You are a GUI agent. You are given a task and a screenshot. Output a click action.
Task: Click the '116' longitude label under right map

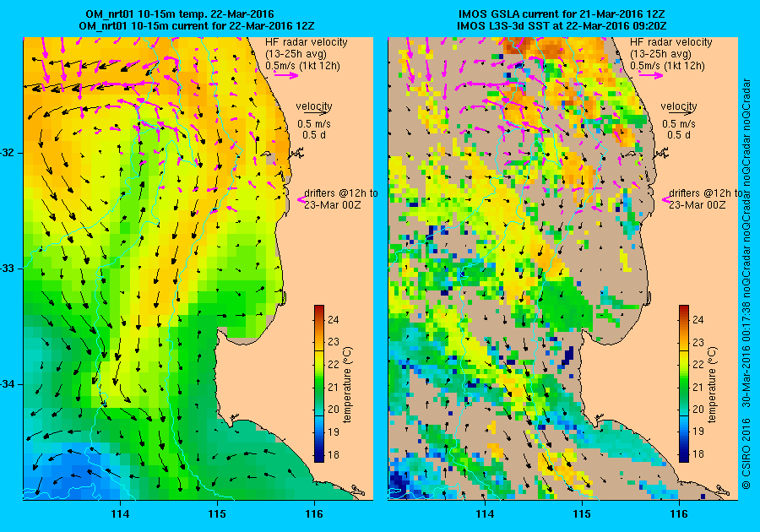[x=679, y=514]
